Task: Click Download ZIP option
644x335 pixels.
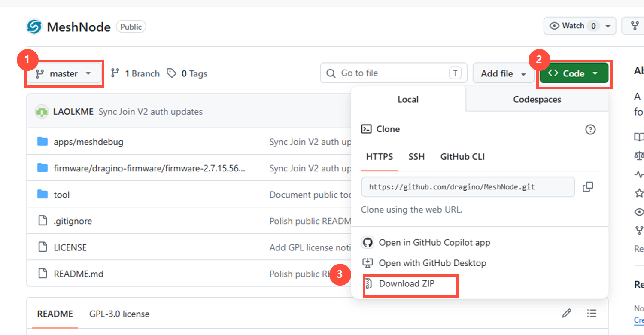Action: click(407, 284)
